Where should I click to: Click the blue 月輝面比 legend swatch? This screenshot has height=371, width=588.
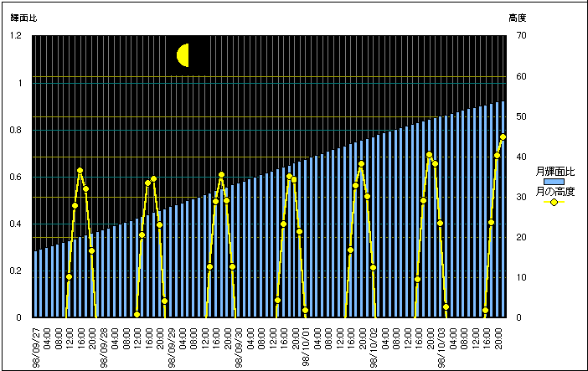553,182
